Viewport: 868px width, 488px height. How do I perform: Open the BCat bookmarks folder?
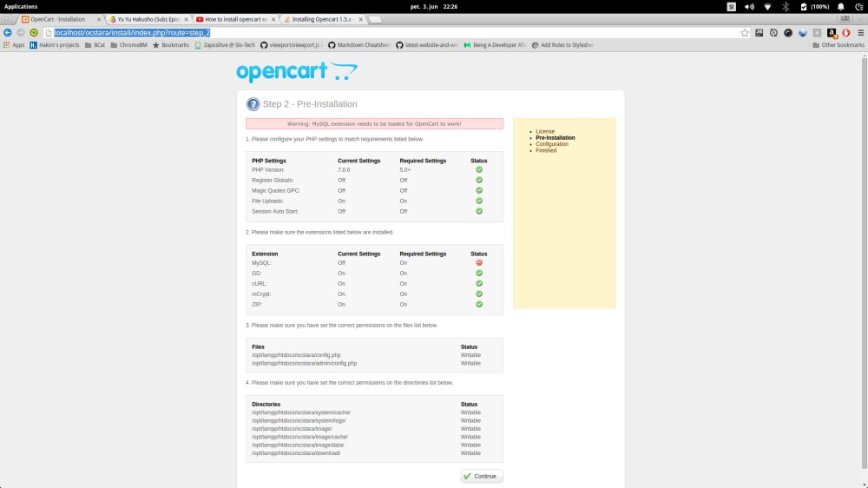[x=95, y=44]
